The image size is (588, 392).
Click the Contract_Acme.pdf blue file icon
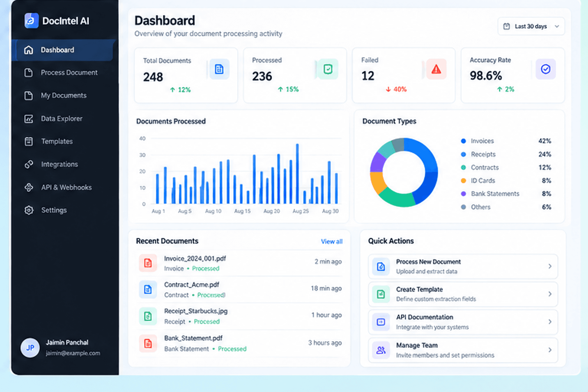[x=148, y=289]
